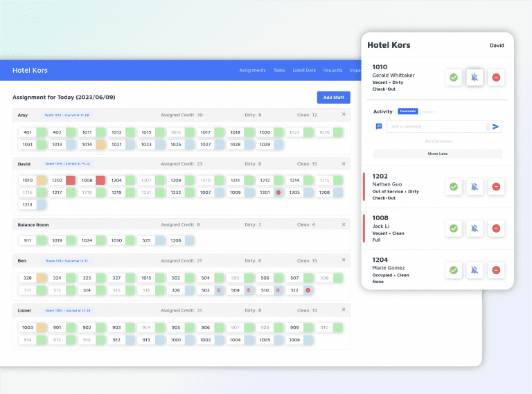This screenshot has height=394, width=532.
Task: Focus the Add a comment field
Action: pyautogui.click(x=436, y=127)
